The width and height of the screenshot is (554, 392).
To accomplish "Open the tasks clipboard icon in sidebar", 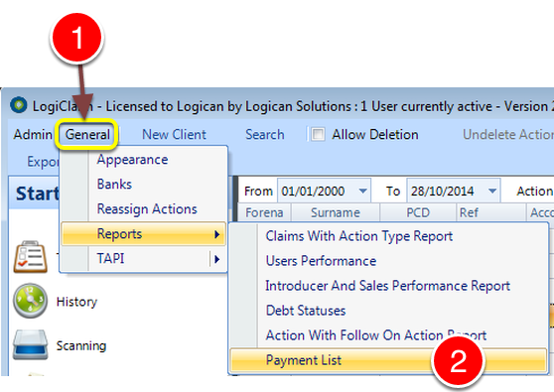I will pyautogui.click(x=31, y=257).
